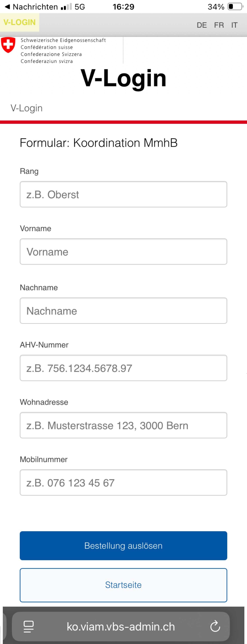Screen dimensions: 247x644
Task: Click the Wohnadresse input field
Action: tap(123, 425)
